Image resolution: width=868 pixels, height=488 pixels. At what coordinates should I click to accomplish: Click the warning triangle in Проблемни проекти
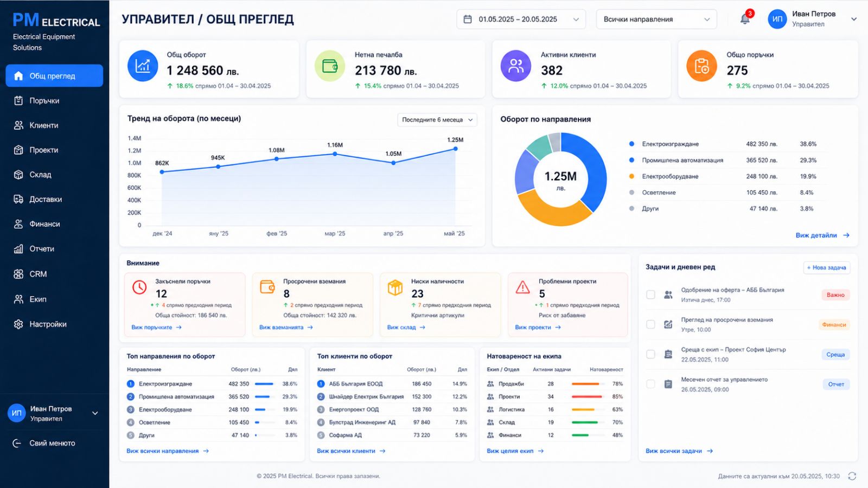pyautogui.click(x=522, y=287)
